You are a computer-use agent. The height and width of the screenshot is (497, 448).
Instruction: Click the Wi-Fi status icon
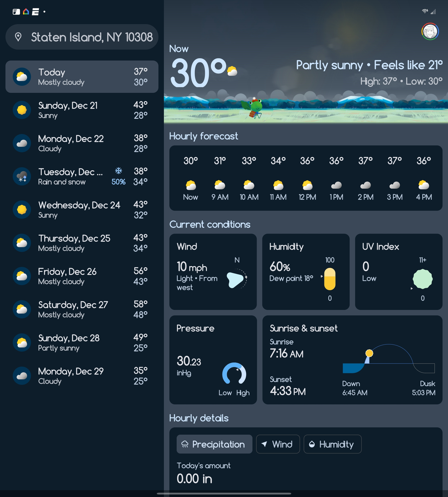[425, 11]
